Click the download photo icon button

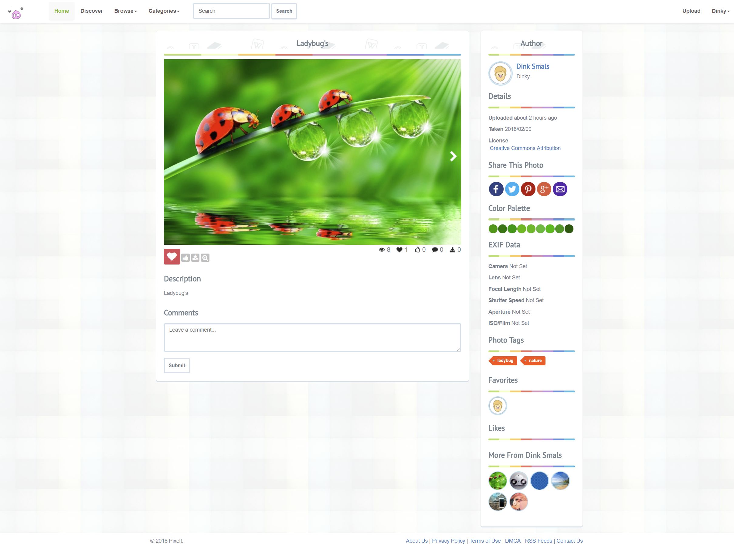tap(195, 258)
